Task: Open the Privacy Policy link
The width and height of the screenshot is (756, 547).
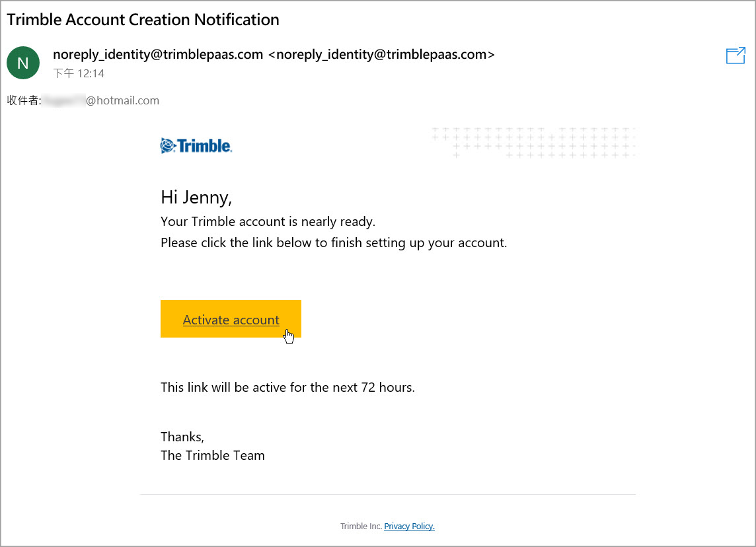Action: pyautogui.click(x=409, y=527)
